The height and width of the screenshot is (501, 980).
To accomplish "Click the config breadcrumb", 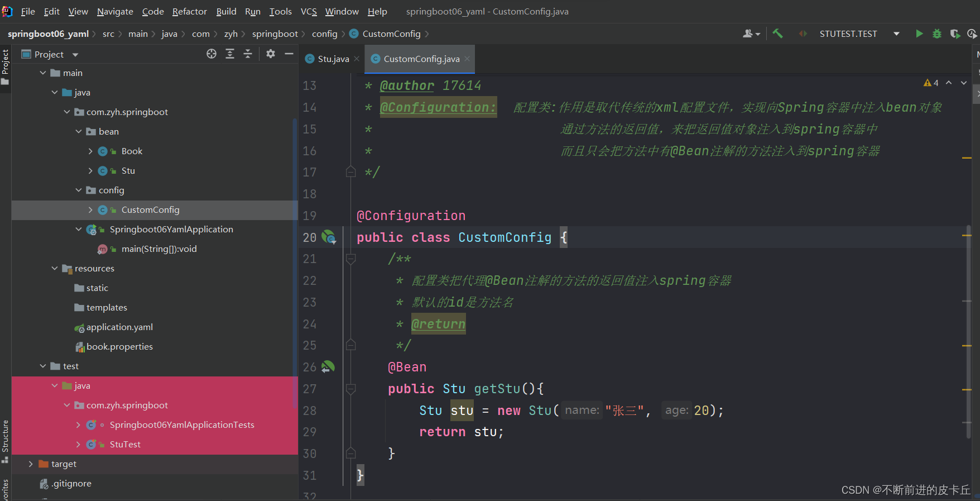I will [x=324, y=34].
